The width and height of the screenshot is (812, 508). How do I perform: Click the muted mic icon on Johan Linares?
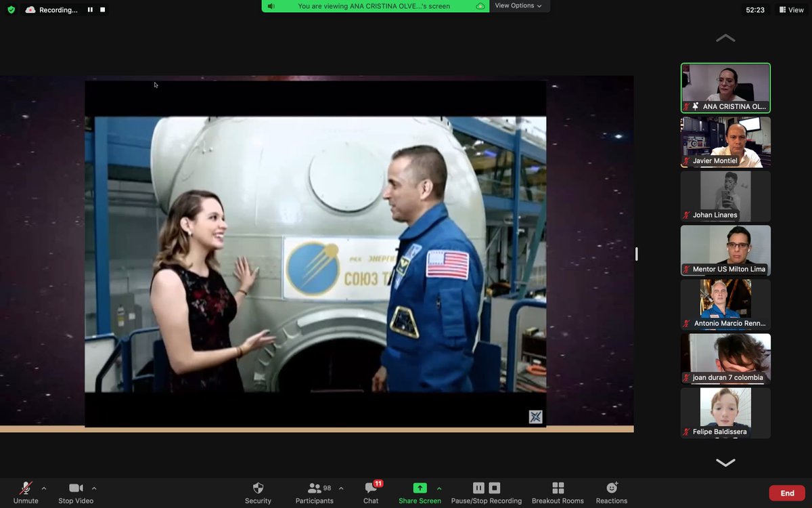click(687, 215)
